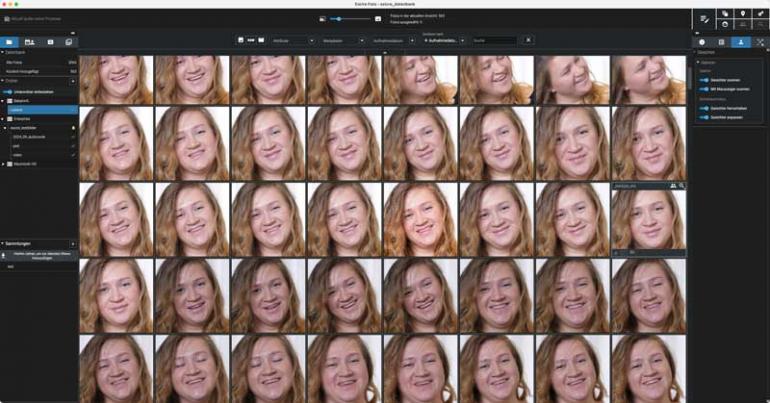Expand the Macintosh HD tree node

click(2, 164)
